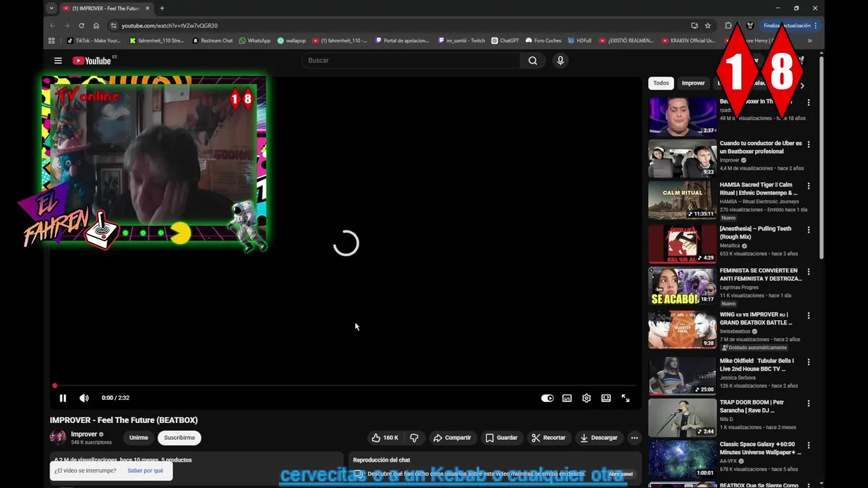Open the browser apps grid icon

tap(52, 41)
